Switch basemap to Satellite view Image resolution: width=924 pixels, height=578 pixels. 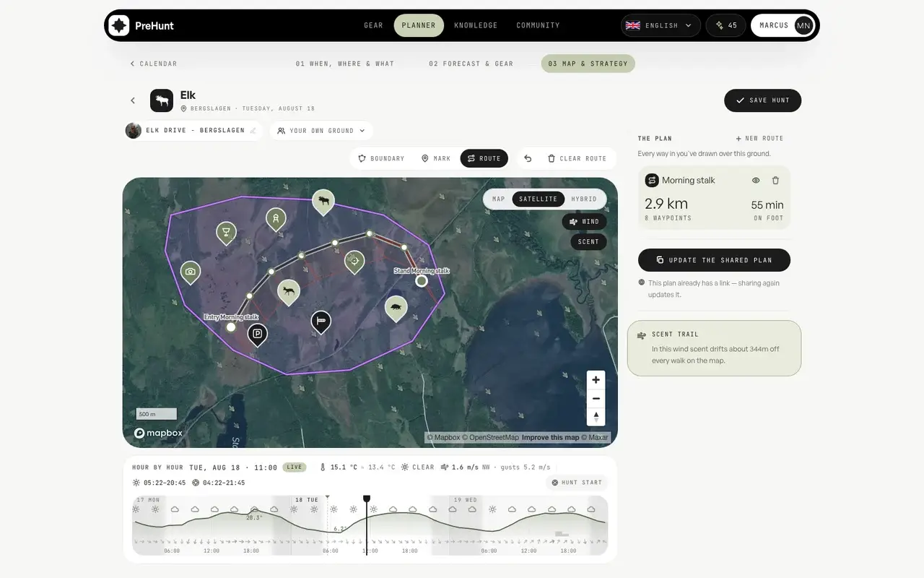click(539, 199)
